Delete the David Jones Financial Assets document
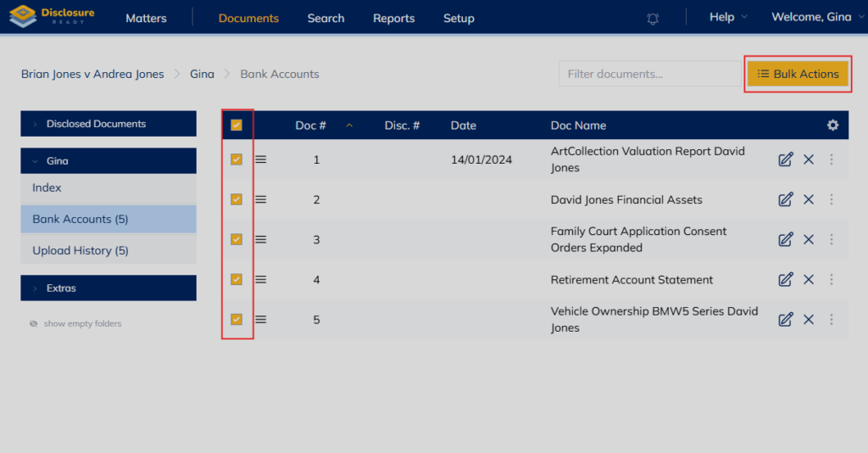 (x=809, y=199)
